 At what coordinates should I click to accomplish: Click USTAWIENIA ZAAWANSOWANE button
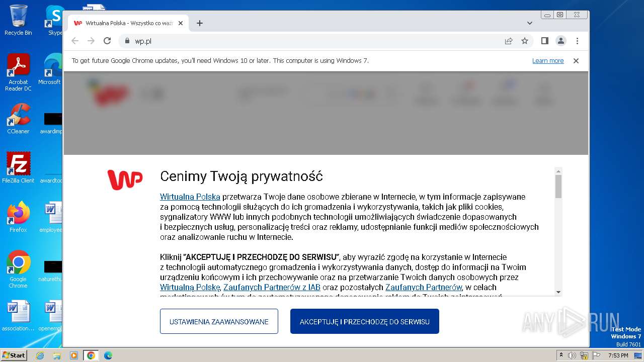(x=219, y=321)
